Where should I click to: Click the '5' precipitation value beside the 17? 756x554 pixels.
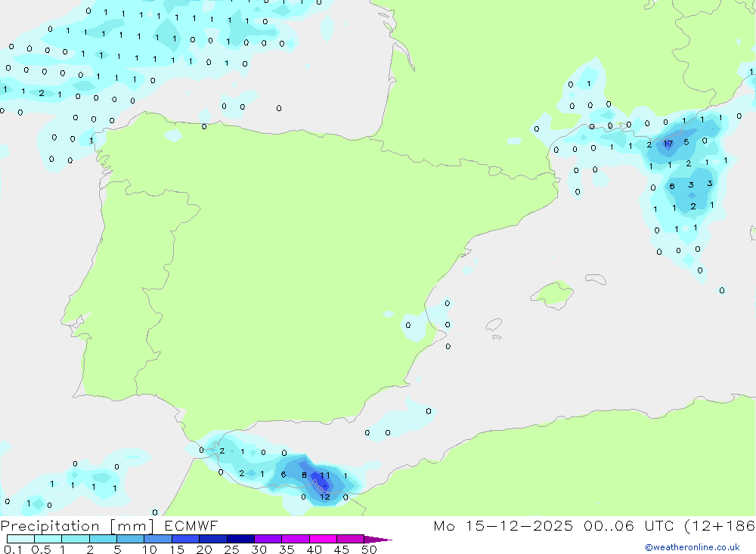pos(686,142)
